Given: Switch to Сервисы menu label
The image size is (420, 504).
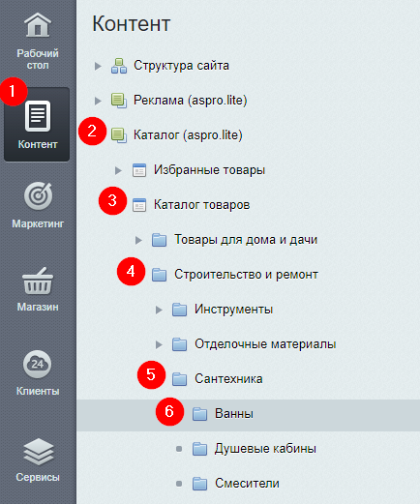Looking at the screenshot, I should 38,477.
